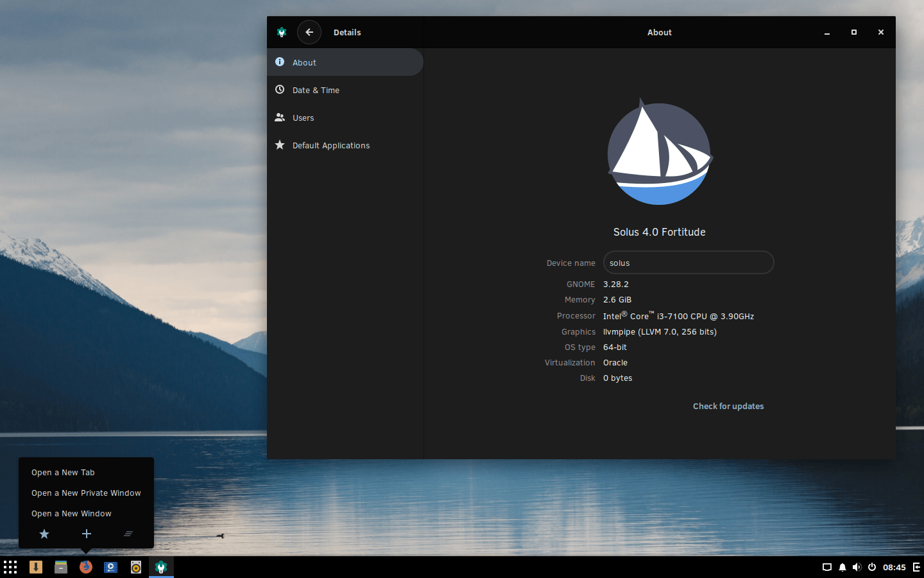Click the Memory value '2.6 GiB'
This screenshot has height=578, width=924.
pos(617,299)
